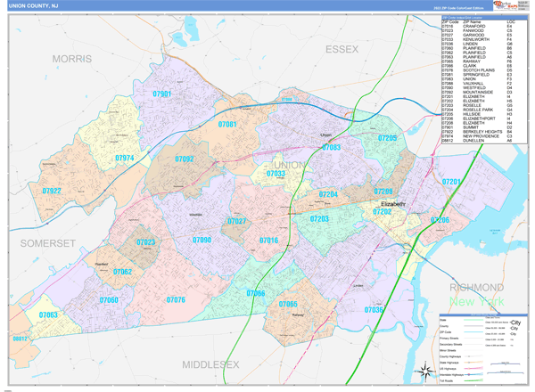Image resolution: width=535 pixels, height=392 pixels.
Task: Select the 07065 ZIP code label
Action: (x=287, y=304)
